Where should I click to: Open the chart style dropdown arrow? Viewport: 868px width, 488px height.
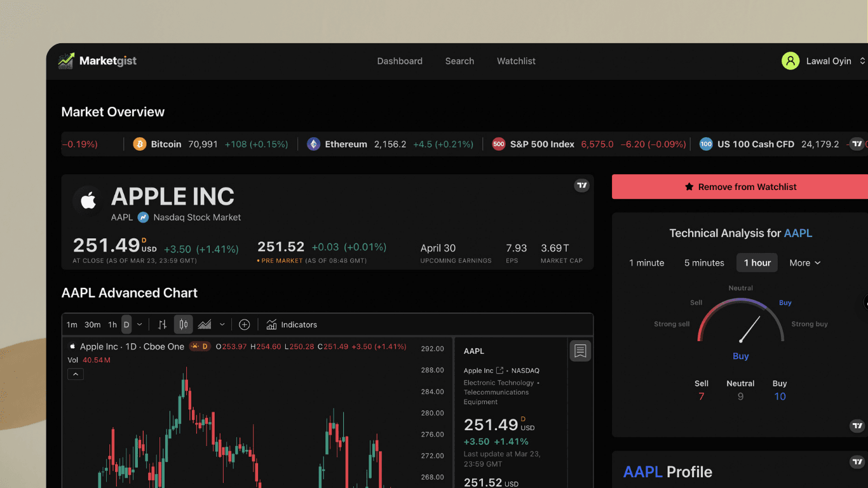221,324
